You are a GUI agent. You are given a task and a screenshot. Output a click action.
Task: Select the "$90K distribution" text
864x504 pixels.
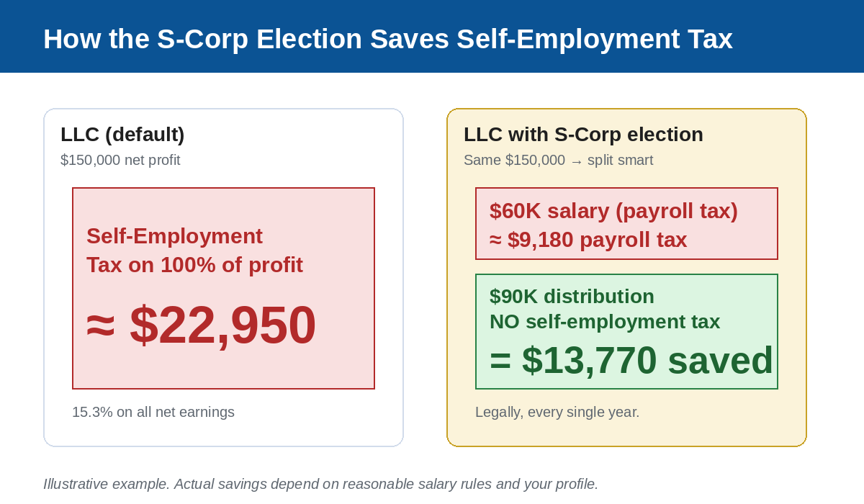click(572, 297)
